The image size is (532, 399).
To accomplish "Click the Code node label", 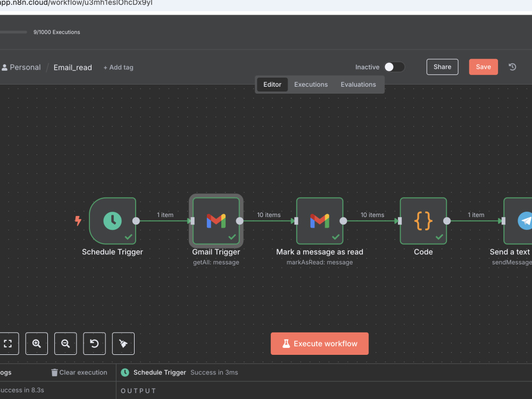I will point(423,252).
